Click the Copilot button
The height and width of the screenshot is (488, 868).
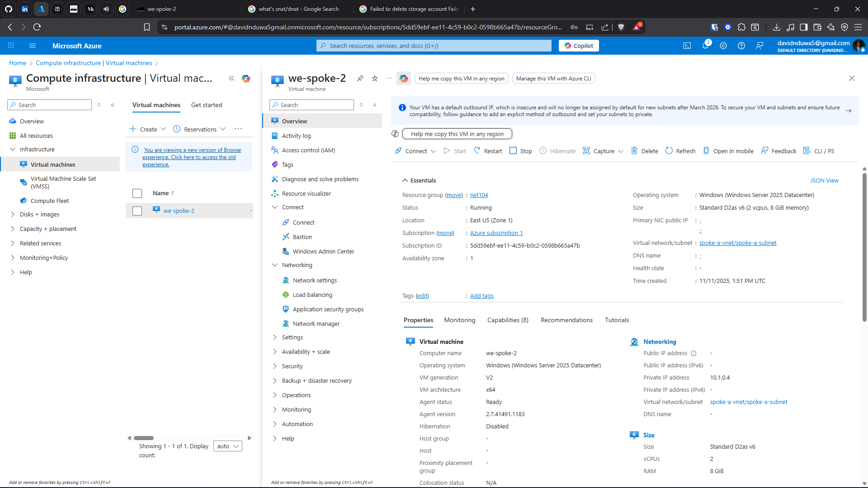pyautogui.click(x=579, y=46)
